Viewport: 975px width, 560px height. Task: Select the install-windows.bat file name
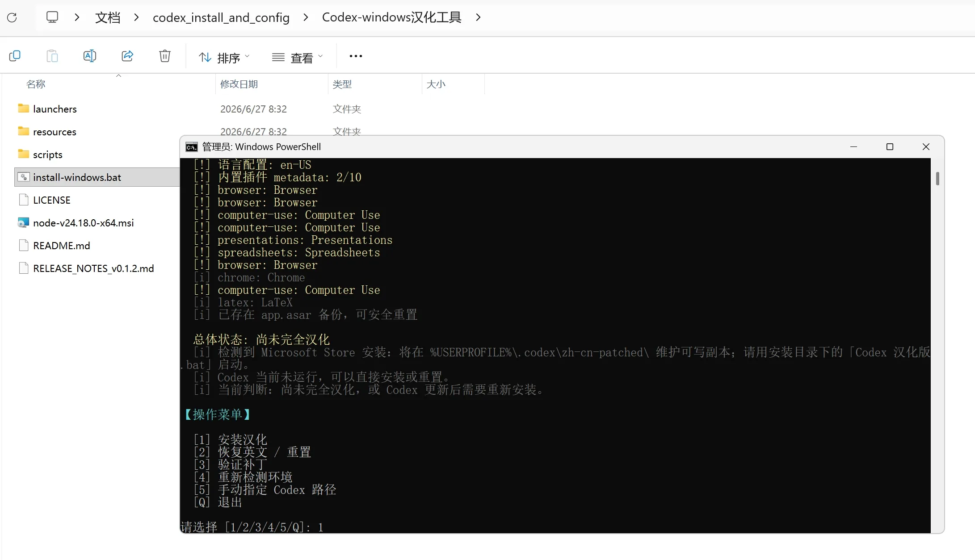pyautogui.click(x=77, y=177)
